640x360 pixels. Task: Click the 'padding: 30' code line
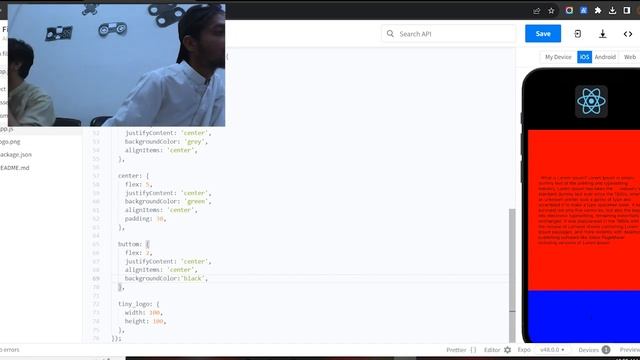(x=145, y=219)
